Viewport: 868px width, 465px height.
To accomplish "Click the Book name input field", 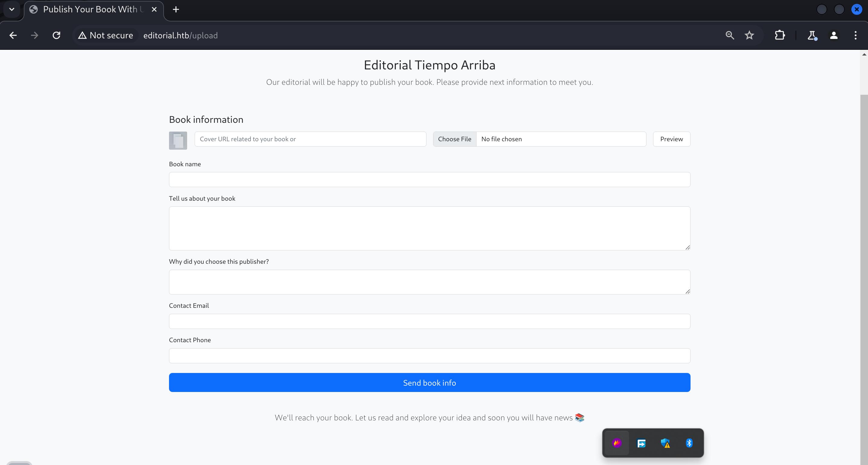I will (x=429, y=179).
